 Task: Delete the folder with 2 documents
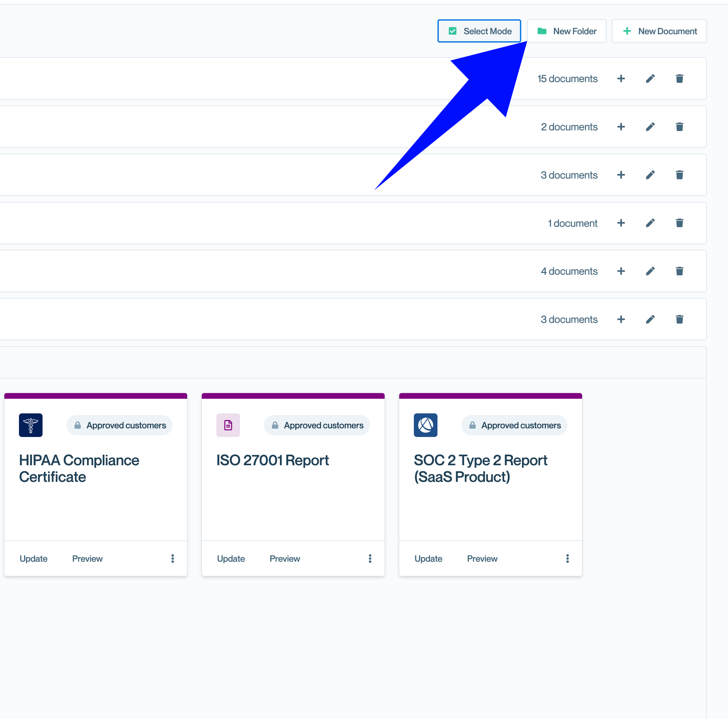coord(679,127)
